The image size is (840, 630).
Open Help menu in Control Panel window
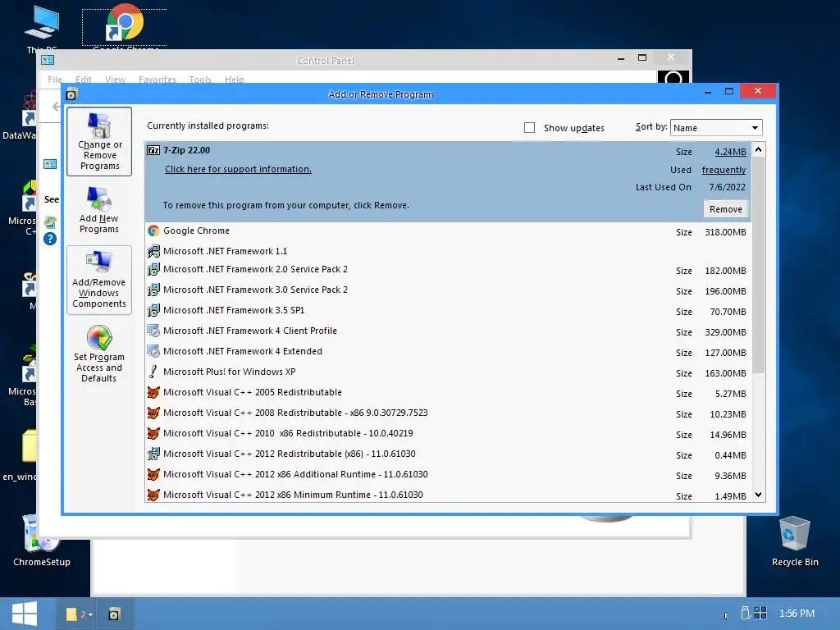coord(234,80)
